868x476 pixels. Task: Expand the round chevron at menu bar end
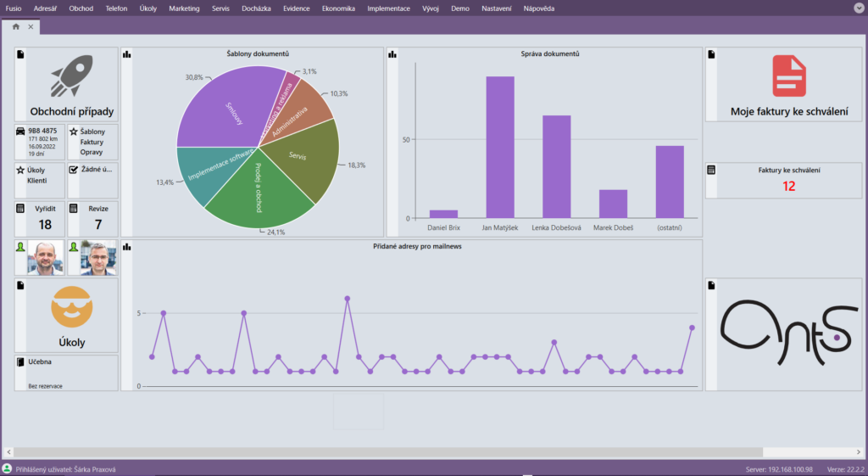click(x=858, y=8)
